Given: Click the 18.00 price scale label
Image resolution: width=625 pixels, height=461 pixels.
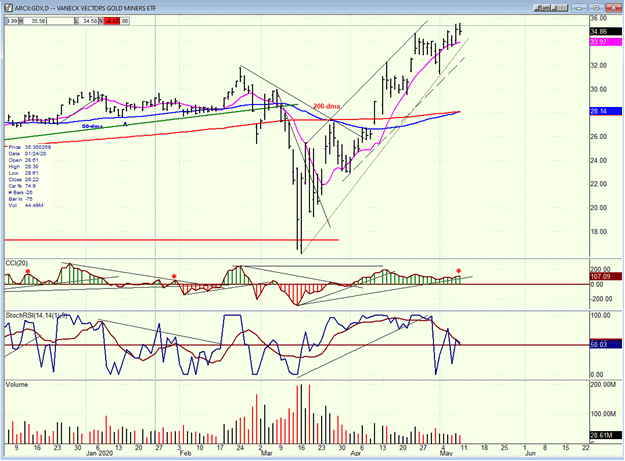Looking at the screenshot, I should click(599, 232).
